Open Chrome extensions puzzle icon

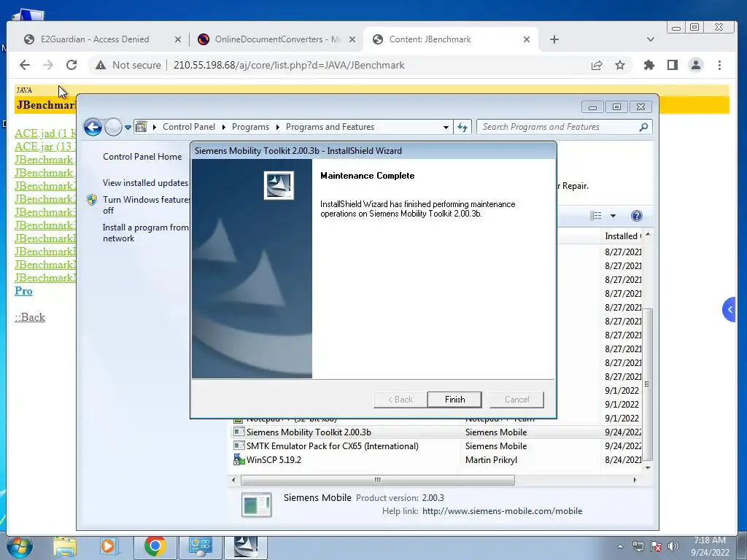tap(649, 65)
